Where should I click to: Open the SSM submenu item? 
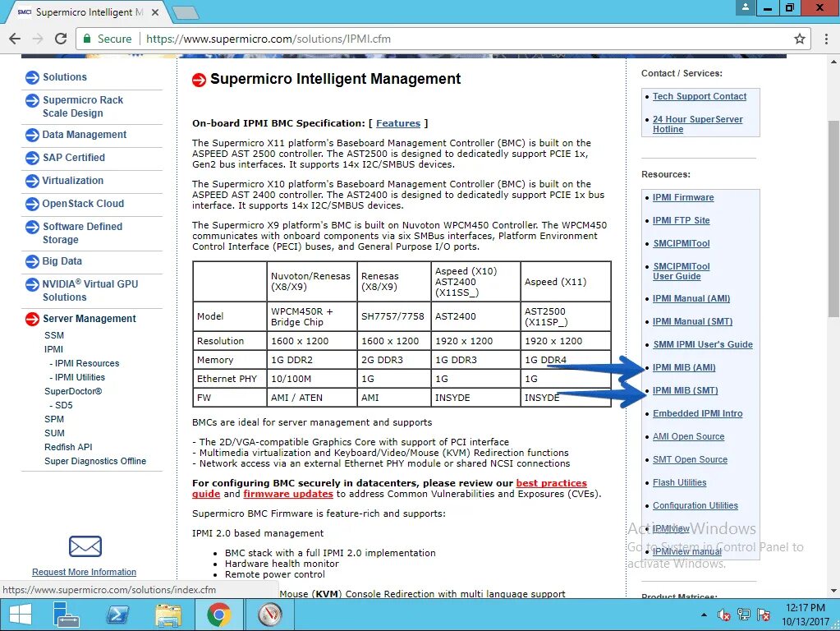54,335
